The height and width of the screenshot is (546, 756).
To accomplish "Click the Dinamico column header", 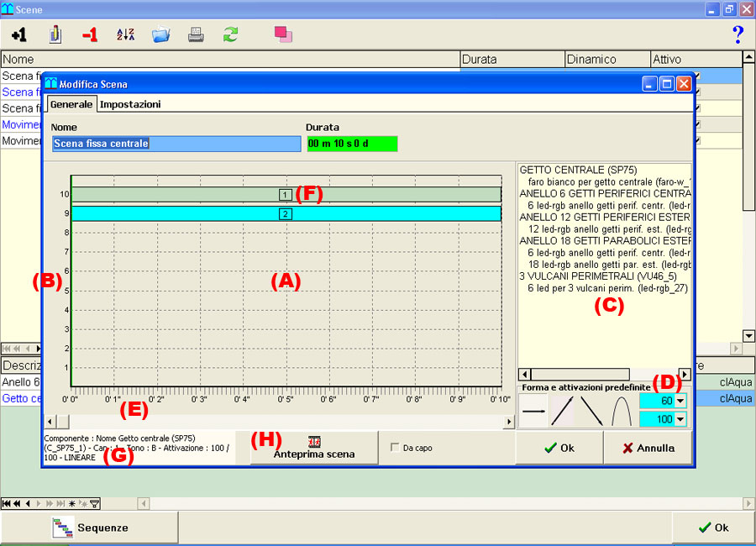I will coord(607,60).
